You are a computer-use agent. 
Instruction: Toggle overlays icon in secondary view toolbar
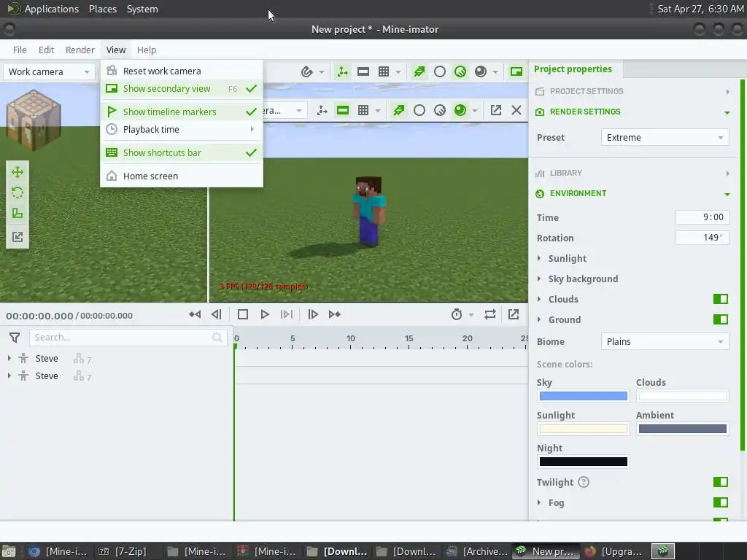322,111
